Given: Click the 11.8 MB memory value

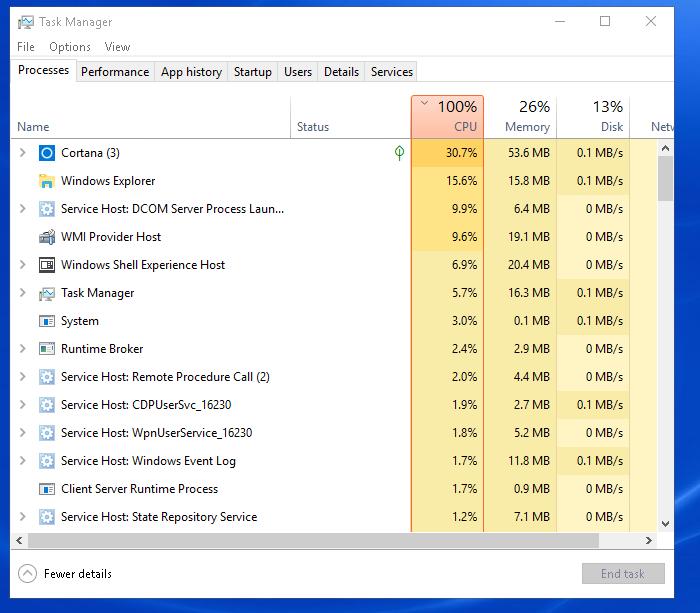Looking at the screenshot, I should tap(529, 461).
